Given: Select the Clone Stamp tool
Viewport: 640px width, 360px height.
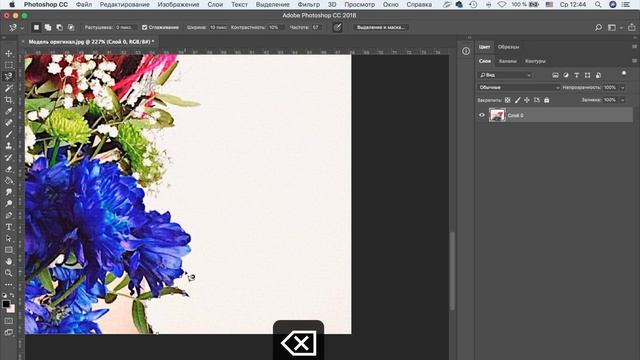Looking at the screenshot, I should pos(9,146).
